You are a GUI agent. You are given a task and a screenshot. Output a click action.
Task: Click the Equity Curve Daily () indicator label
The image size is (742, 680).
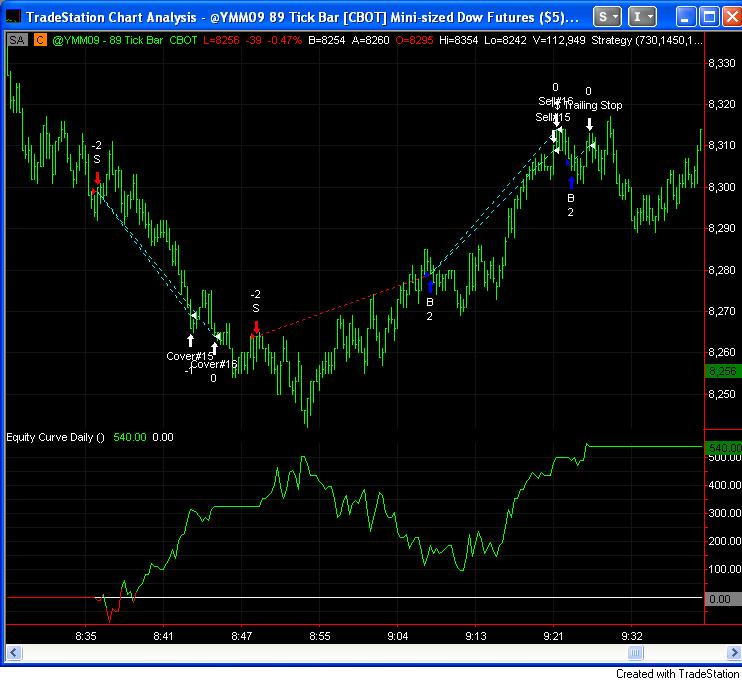click(x=55, y=437)
